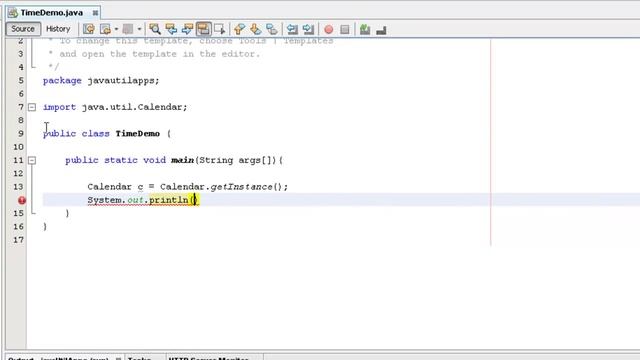
Task: Toggle Highlight Search button
Action: [x=203, y=29]
